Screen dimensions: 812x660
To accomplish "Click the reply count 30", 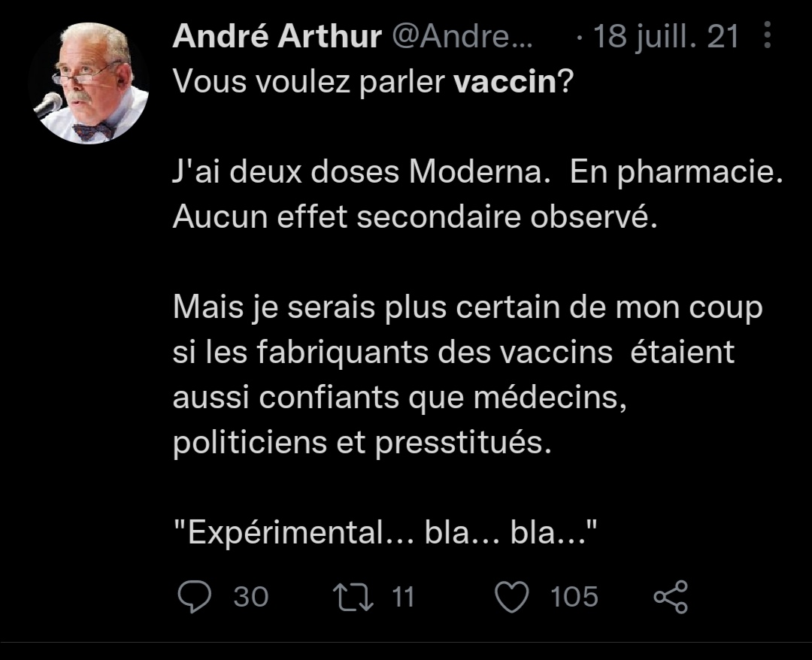I will (x=250, y=596).
